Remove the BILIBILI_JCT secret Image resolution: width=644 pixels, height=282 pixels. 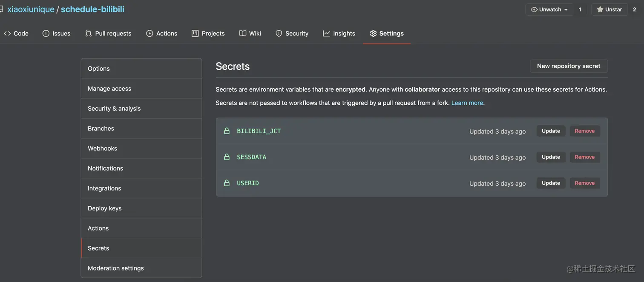click(585, 131)
